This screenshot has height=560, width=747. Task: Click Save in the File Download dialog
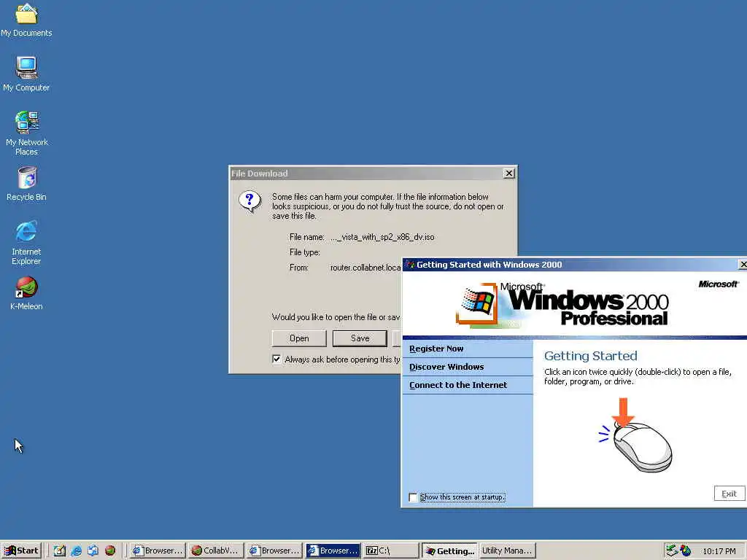[360, 338]
